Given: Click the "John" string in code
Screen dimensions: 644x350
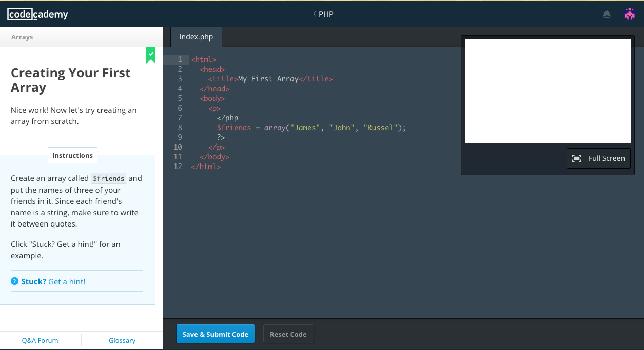Looking at the screenshot, I should [342, 128].
